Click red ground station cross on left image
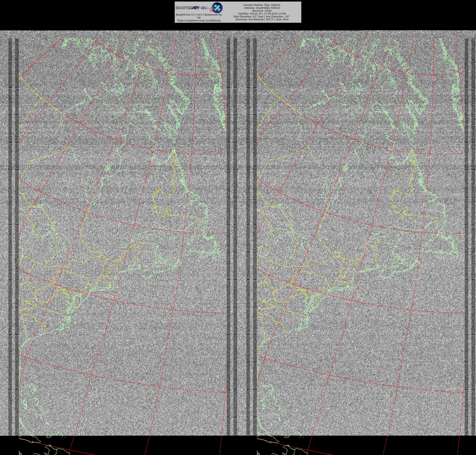Image resolution: width=476 pixels, height=455 pixels. click(x=70, y=250)
